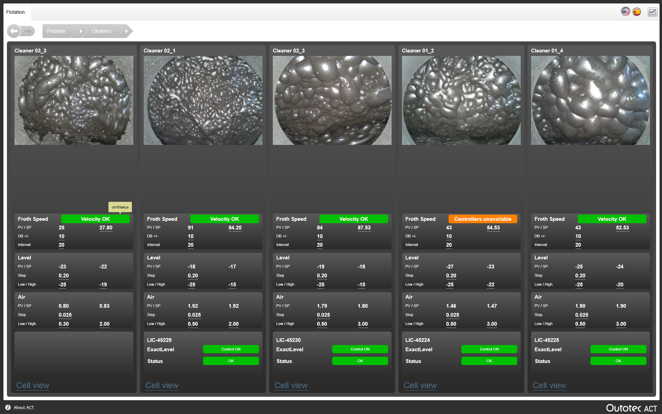This screenshot has height=414, width=662.
Task: Edit Air low limit 0.30 in Cleaner 03_3
Action: pos(64,324)
